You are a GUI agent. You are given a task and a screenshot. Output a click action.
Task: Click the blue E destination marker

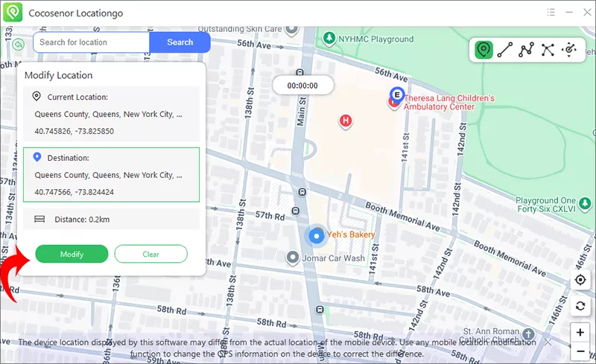(397, 95)
